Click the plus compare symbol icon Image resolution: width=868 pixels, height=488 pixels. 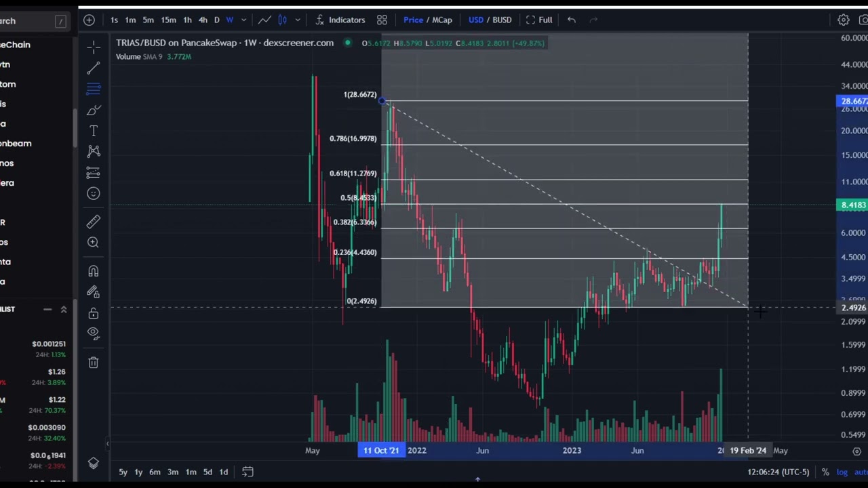coord(89,20)
